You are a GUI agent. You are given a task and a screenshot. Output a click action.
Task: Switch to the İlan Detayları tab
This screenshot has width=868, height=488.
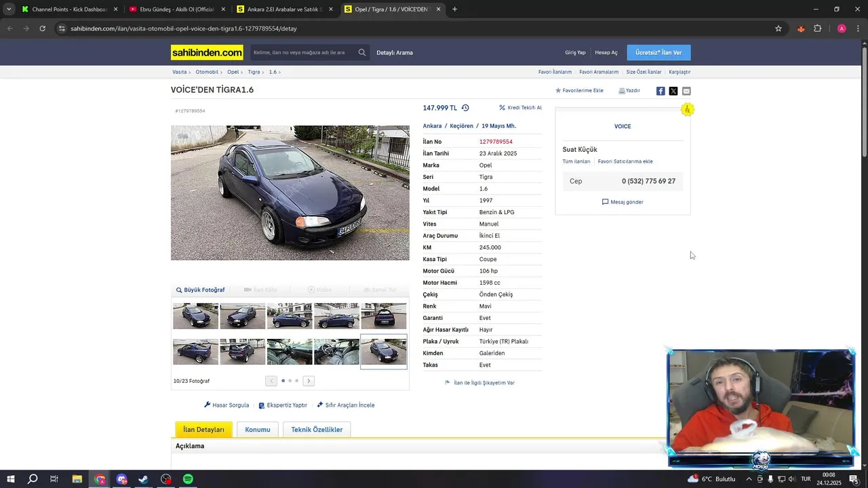203,430
